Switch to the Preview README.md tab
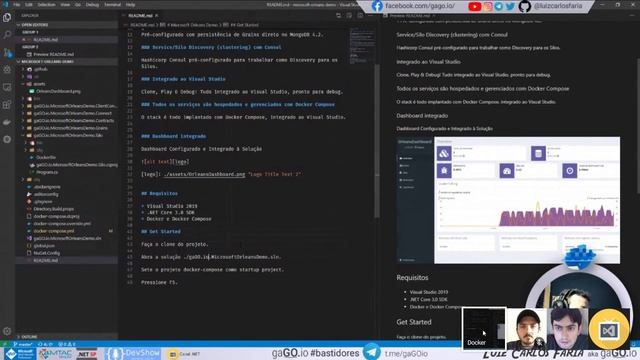 [410, 16]
